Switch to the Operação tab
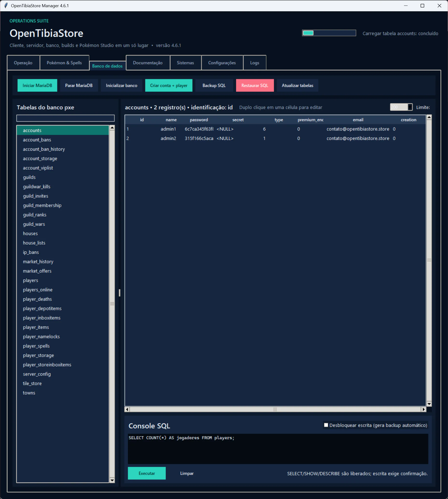The height and width of the screenshot is (499, 448). pyautogui.click(x=23, y=63)
